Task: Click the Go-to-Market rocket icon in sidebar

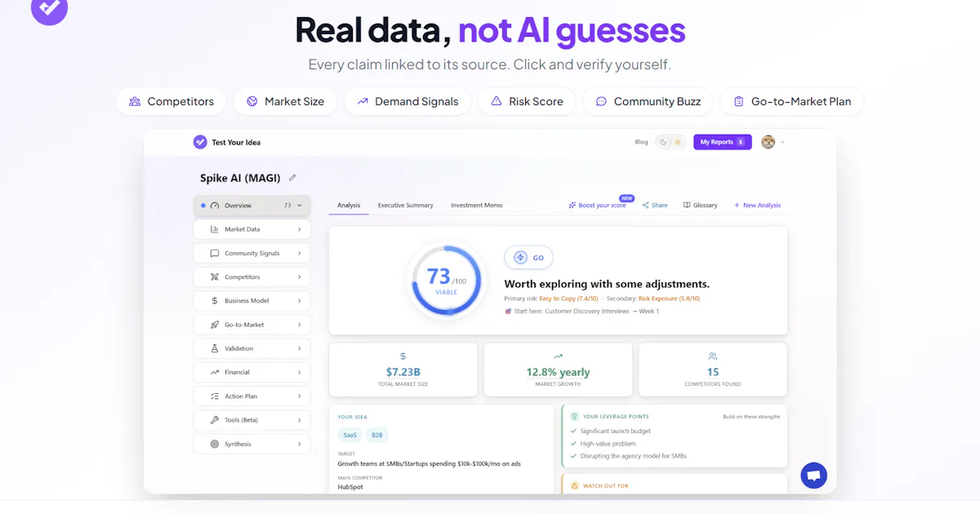Action: (215, 325)
